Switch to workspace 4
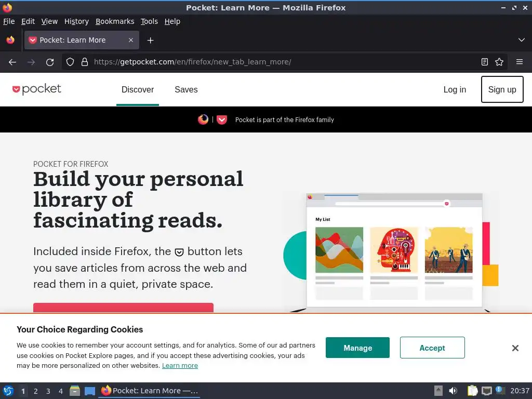 (x=61, y=391)
